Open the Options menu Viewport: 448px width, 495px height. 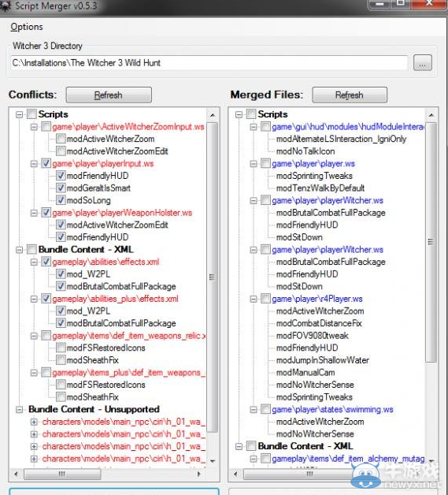click(27, 27)
